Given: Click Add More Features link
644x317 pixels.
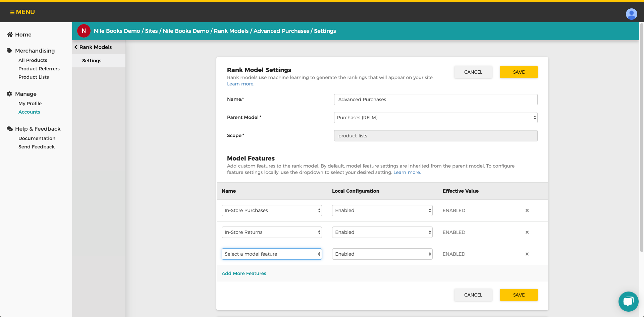Looking at the screenshot, I should [244, 273].
